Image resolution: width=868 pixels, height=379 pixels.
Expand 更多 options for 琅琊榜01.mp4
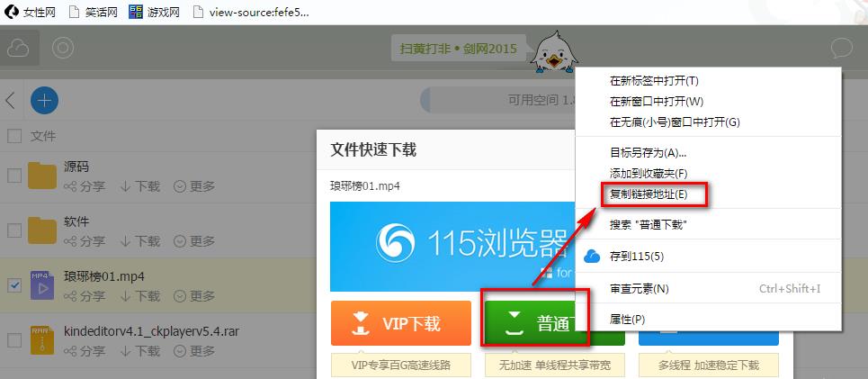(194, 296)
